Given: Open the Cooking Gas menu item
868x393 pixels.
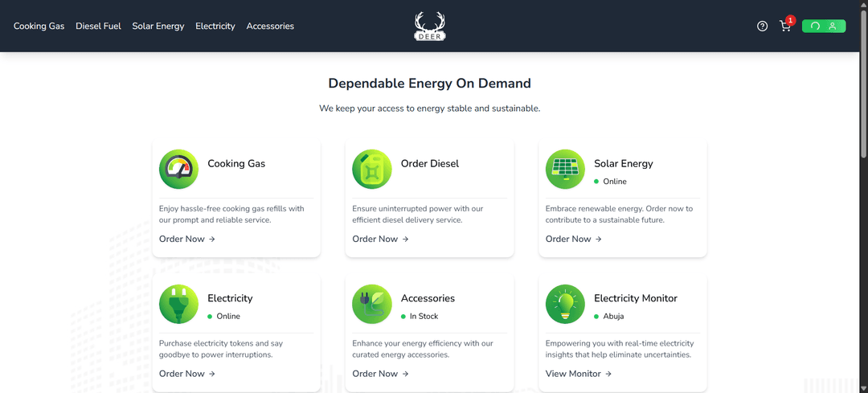Looking at the screenshot, I should (39, 26).
